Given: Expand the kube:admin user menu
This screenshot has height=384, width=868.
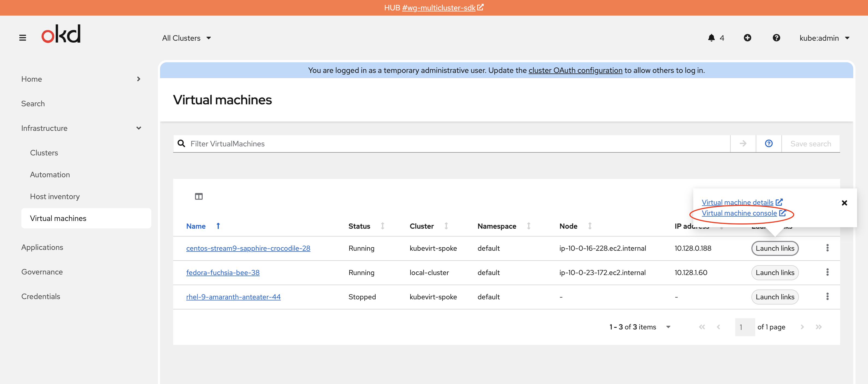Looking at the screenshot, I should click(x=824, y=38).
